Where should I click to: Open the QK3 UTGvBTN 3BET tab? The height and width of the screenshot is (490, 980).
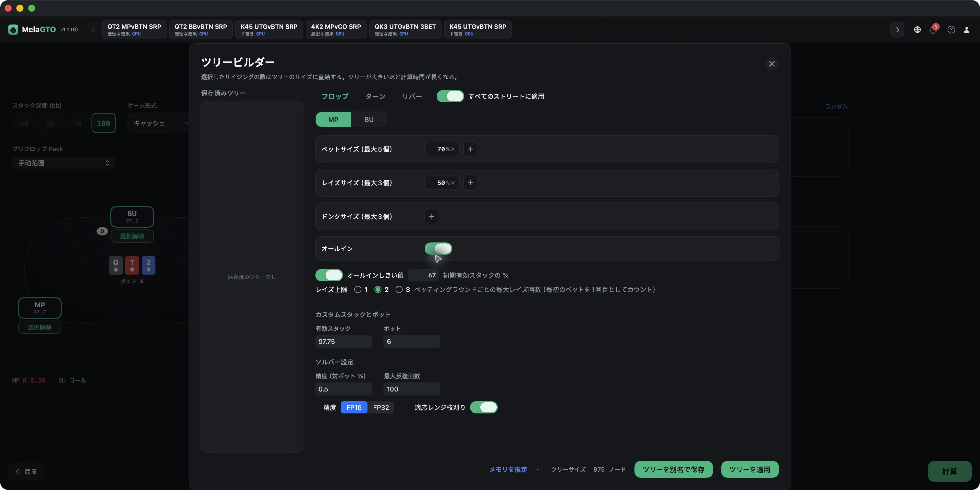coord(405,30)
